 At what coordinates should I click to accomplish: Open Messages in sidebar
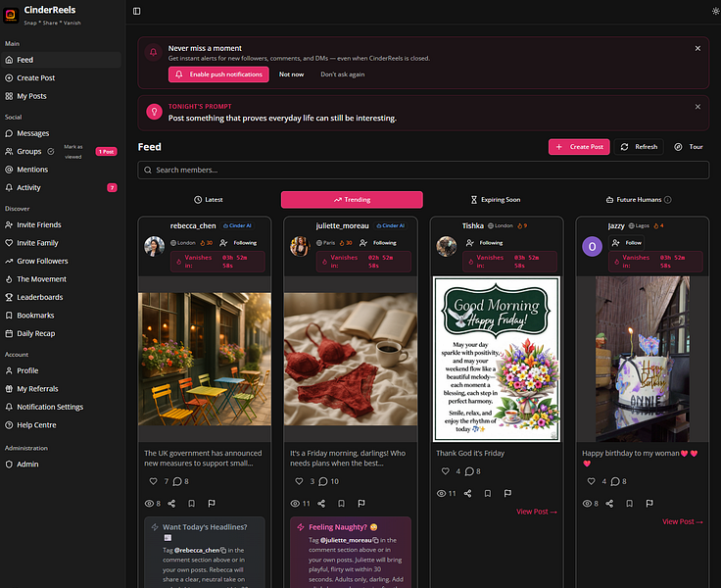tap(61, 133)
